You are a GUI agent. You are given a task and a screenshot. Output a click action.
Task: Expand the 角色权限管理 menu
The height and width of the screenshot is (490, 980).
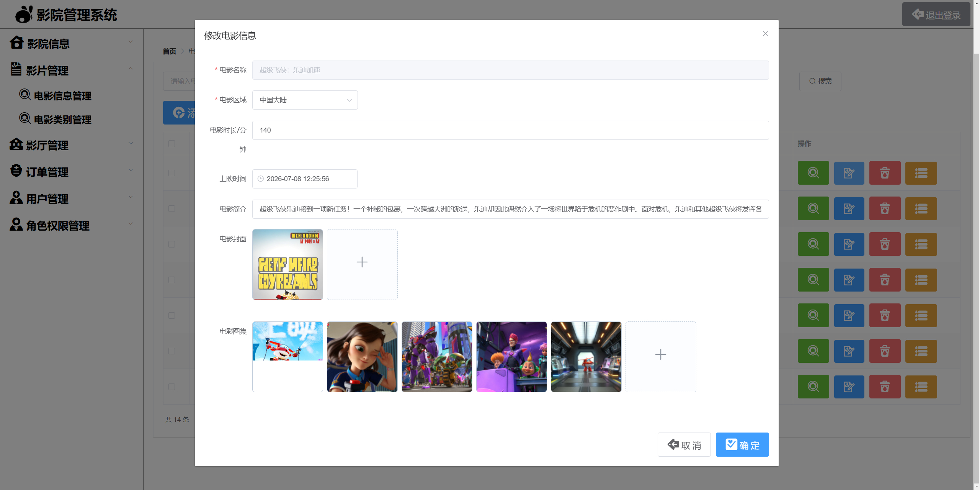(x=72, y=225)
